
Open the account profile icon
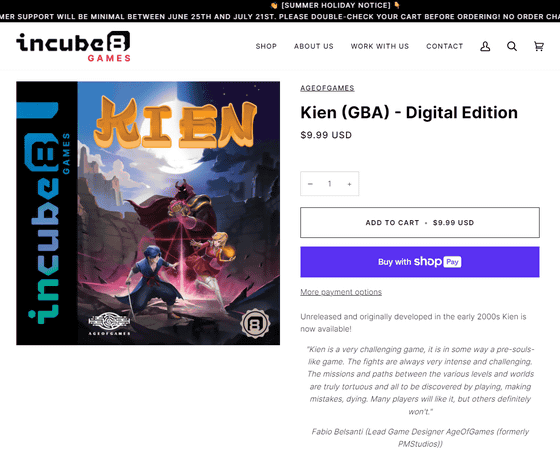(x=485, y=46)
